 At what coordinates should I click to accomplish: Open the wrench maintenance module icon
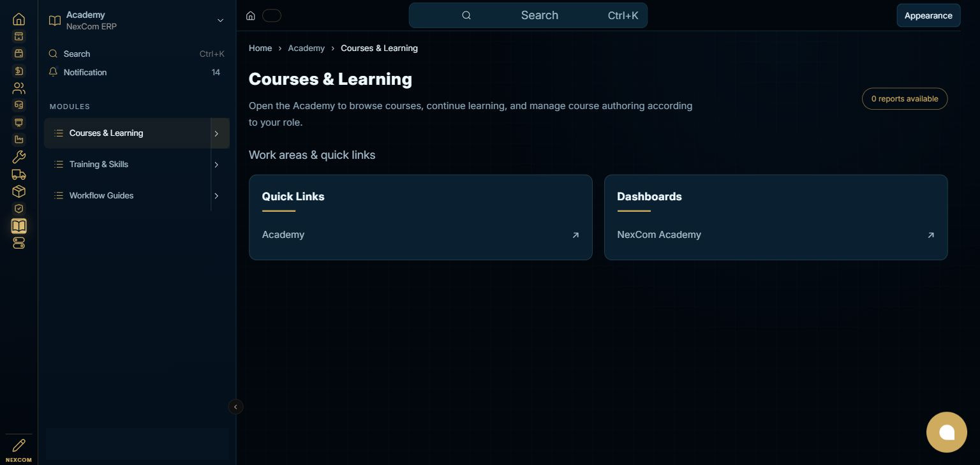pos(19,157)
